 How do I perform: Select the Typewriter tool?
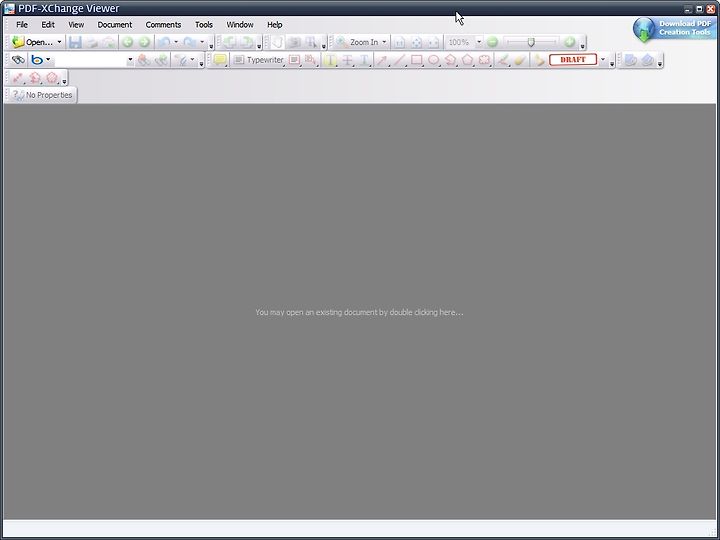[259, 60]
